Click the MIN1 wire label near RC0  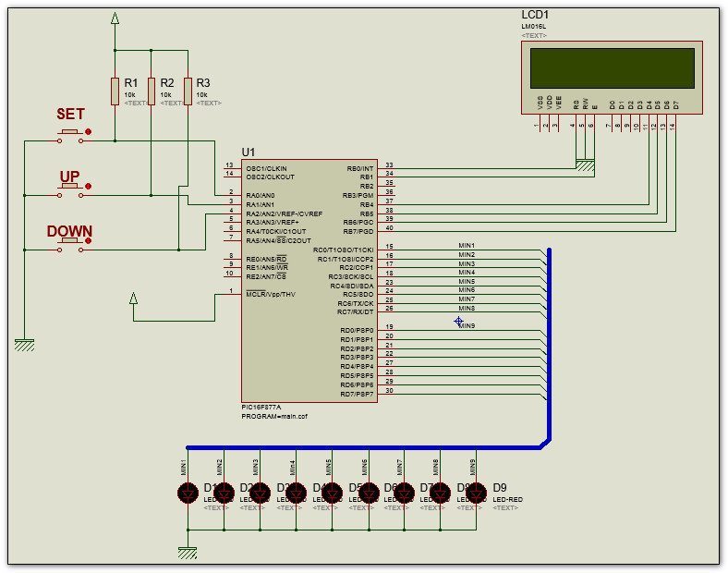click(x=467, y=245)
